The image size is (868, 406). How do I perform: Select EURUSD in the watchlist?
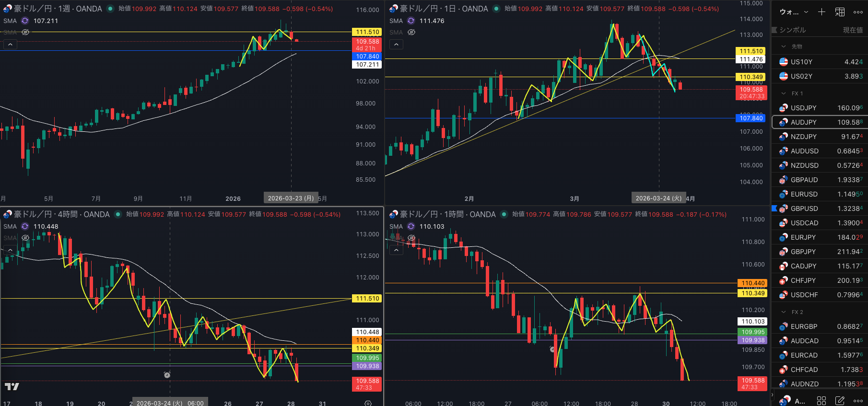tap(804, 194)
